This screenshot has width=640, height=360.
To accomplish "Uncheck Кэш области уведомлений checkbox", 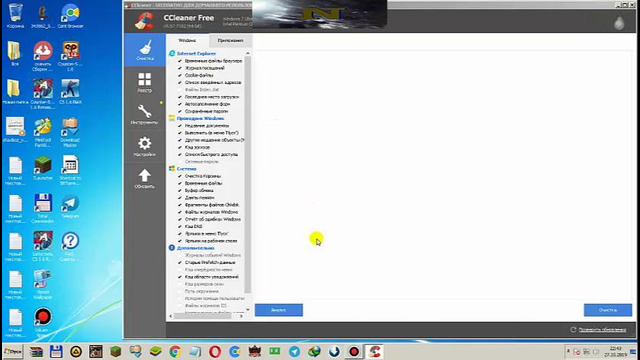I will point(180,277).
